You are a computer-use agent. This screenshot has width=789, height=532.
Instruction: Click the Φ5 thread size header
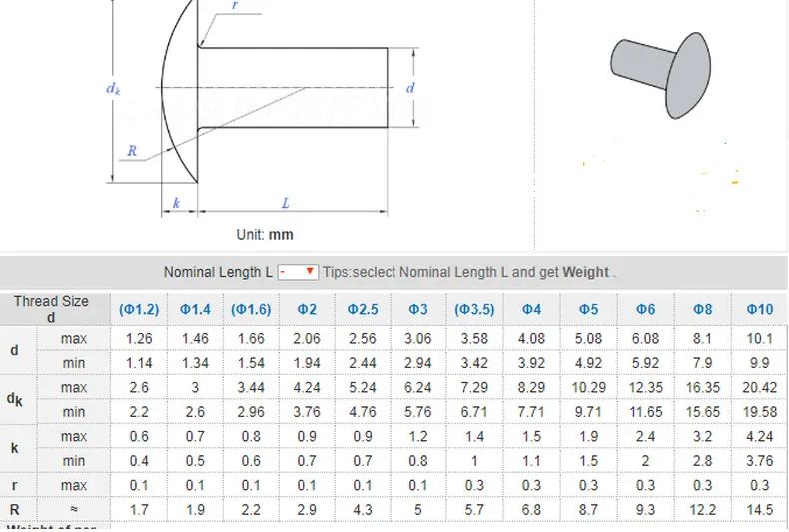[588, 309]
